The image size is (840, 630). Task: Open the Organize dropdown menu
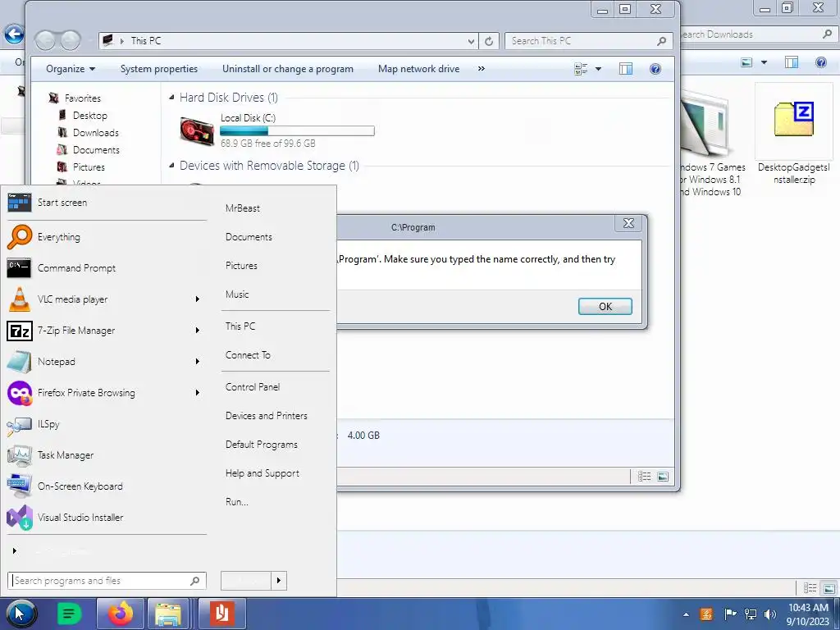[x=71, y=69]
